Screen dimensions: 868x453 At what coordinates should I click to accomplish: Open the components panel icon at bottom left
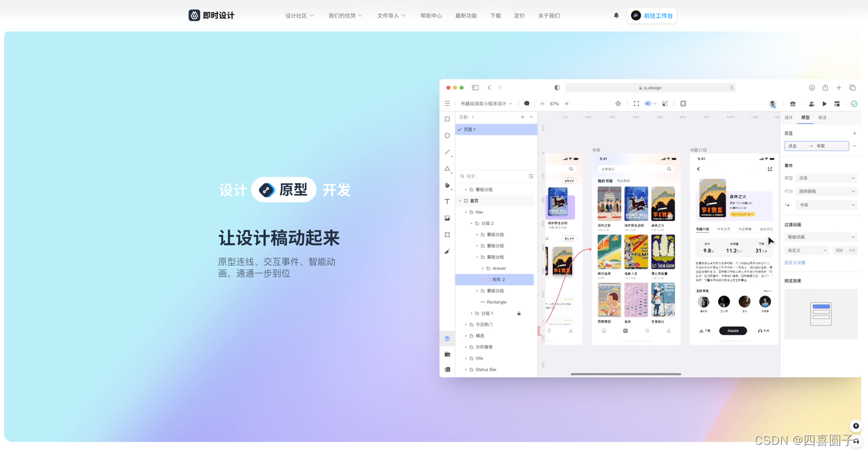point(447,338)
